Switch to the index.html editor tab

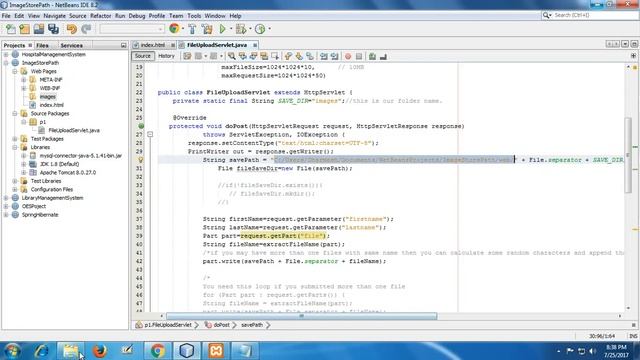click(153, 45)
